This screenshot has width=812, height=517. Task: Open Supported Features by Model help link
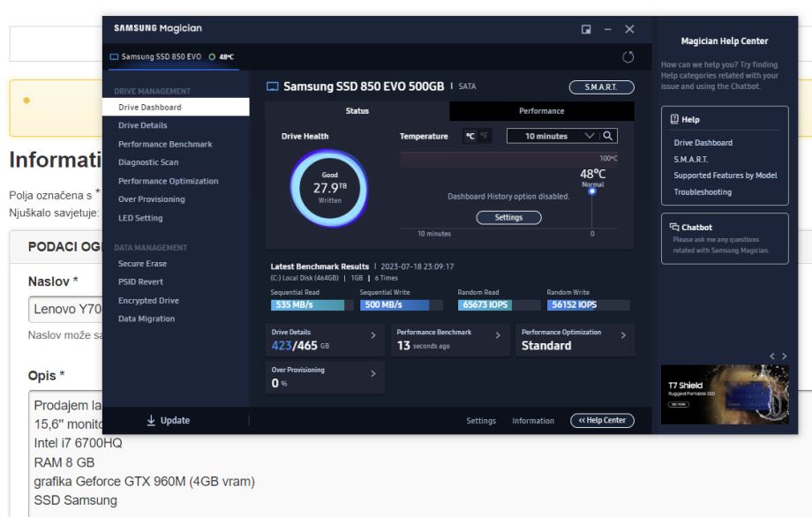point(725,176)
